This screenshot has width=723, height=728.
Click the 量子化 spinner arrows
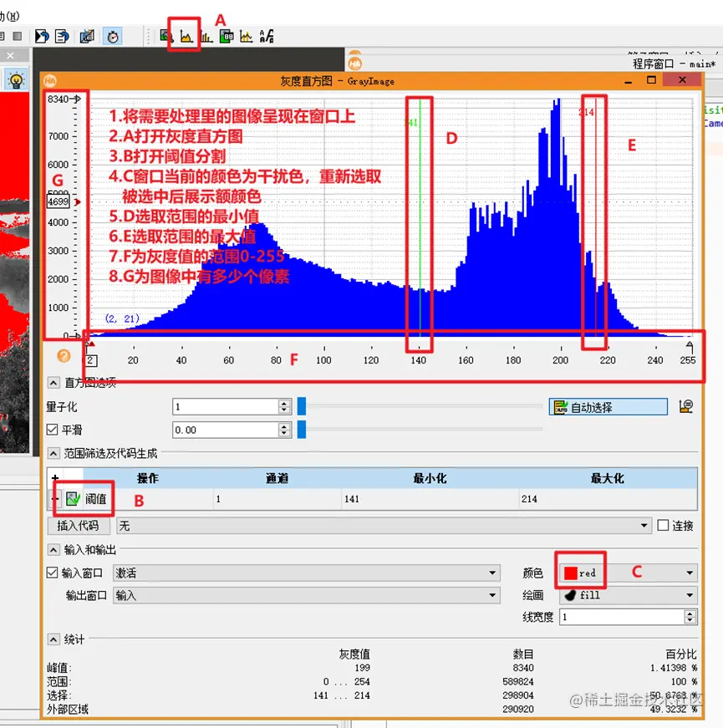(284, 407)
